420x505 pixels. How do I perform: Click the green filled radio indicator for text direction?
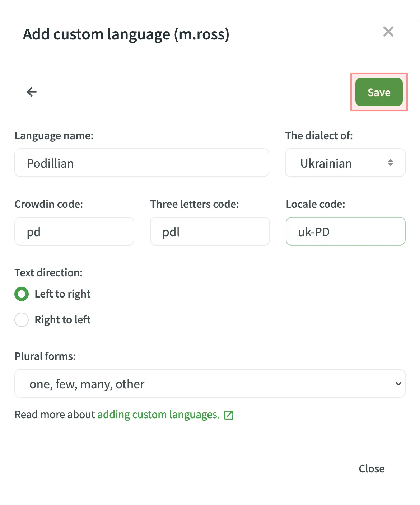(x=22, y=294)
